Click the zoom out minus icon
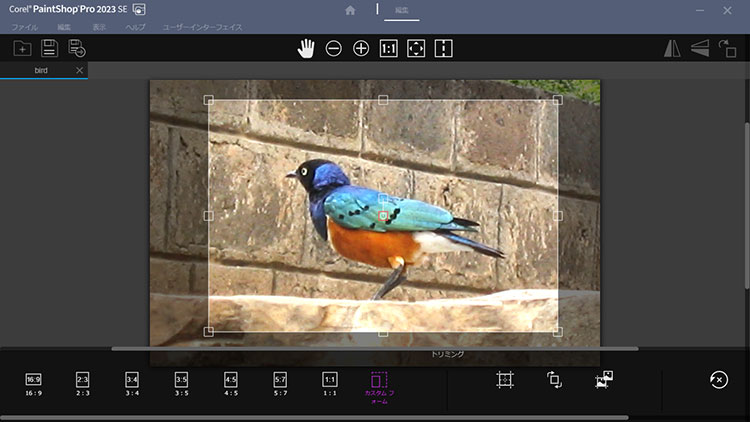 click(334, 48)
